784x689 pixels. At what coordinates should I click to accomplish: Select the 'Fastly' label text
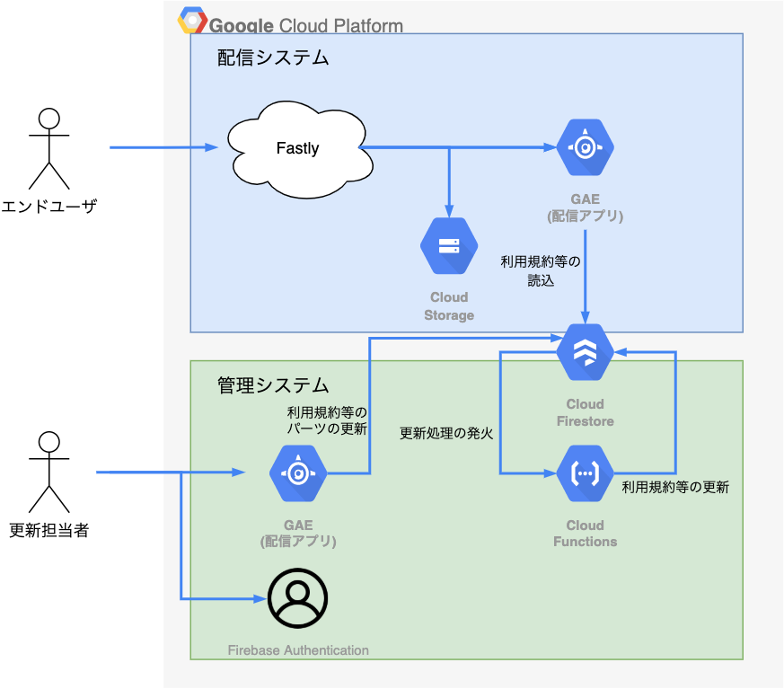click(x=297, y=148)
